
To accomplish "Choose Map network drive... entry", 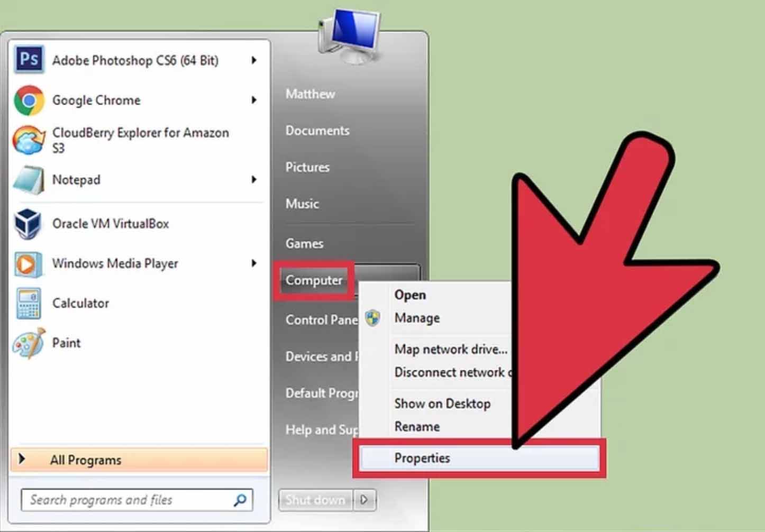I will (x=451, y=349).
